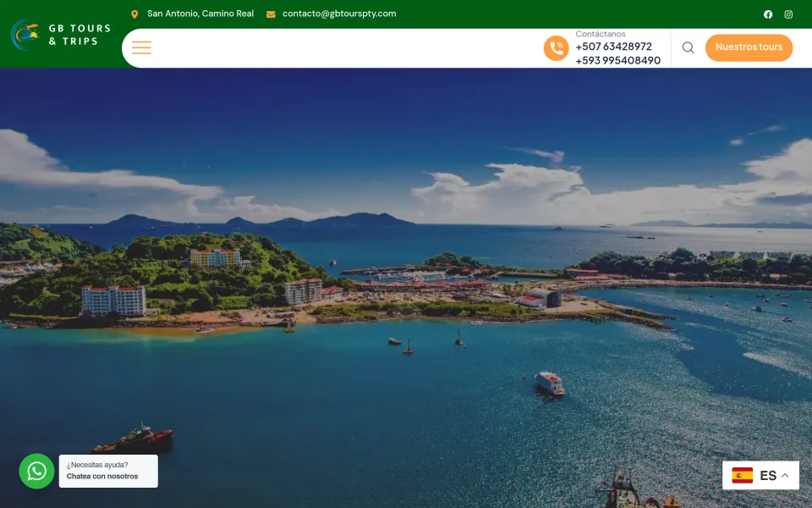Image resolution: width=812 pixels, height=508 pixels.
Task: Email contacto@gbtourspty.com
Action: [339, 14]
